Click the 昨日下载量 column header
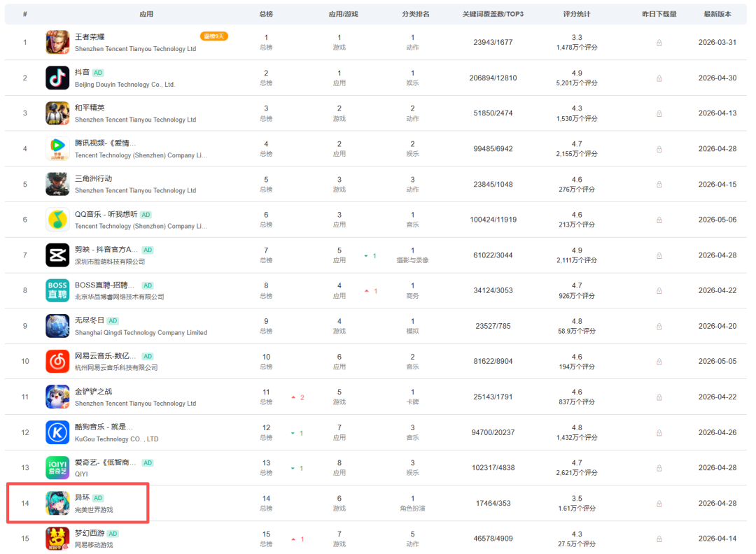Screen dimensions: 756x554 click(659, 14)
